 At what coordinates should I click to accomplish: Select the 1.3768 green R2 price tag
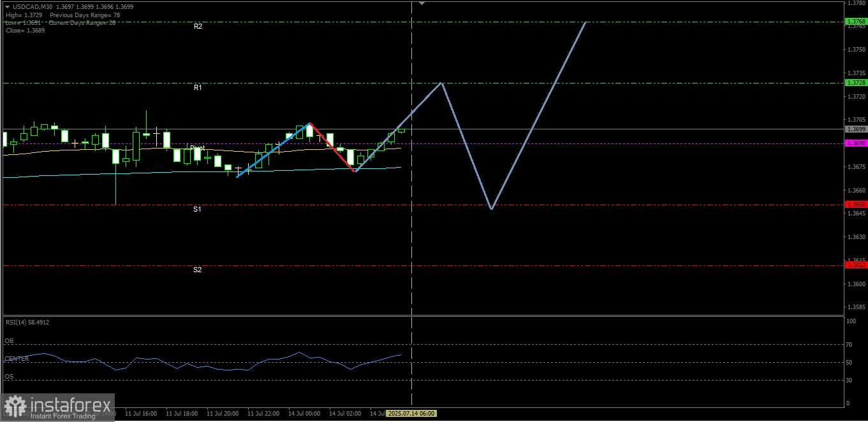click(x=856, y=22)
